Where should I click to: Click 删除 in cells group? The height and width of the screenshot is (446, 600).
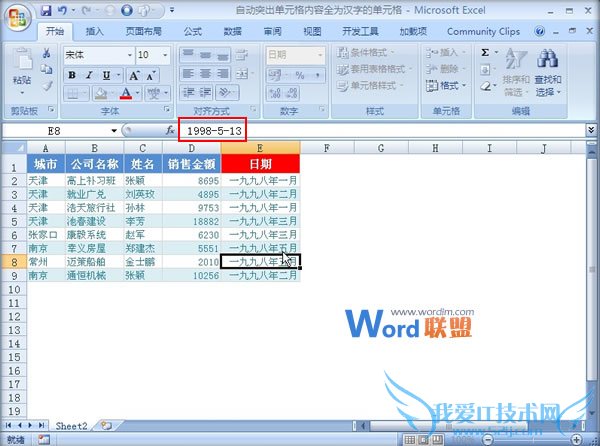pos(447,69)
